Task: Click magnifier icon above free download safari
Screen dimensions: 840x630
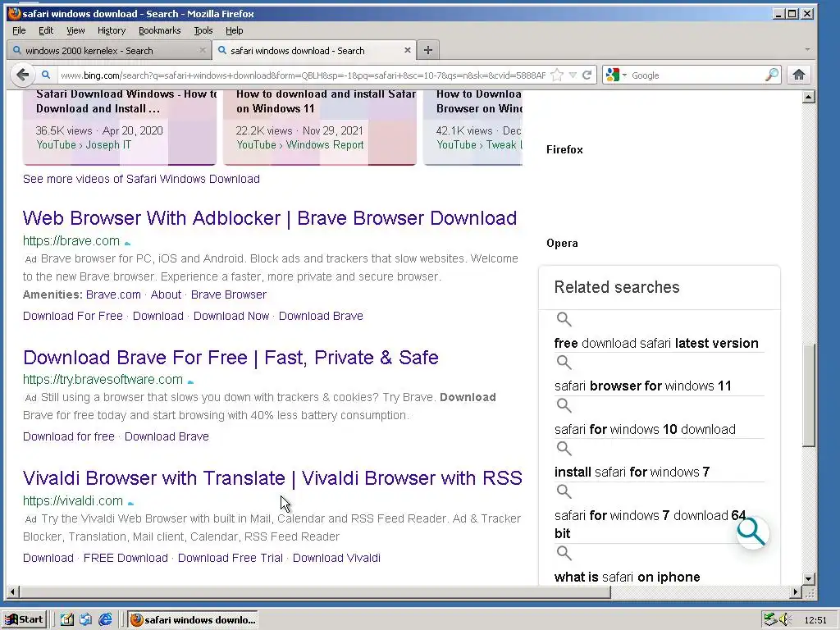Action: pos(564,319)
